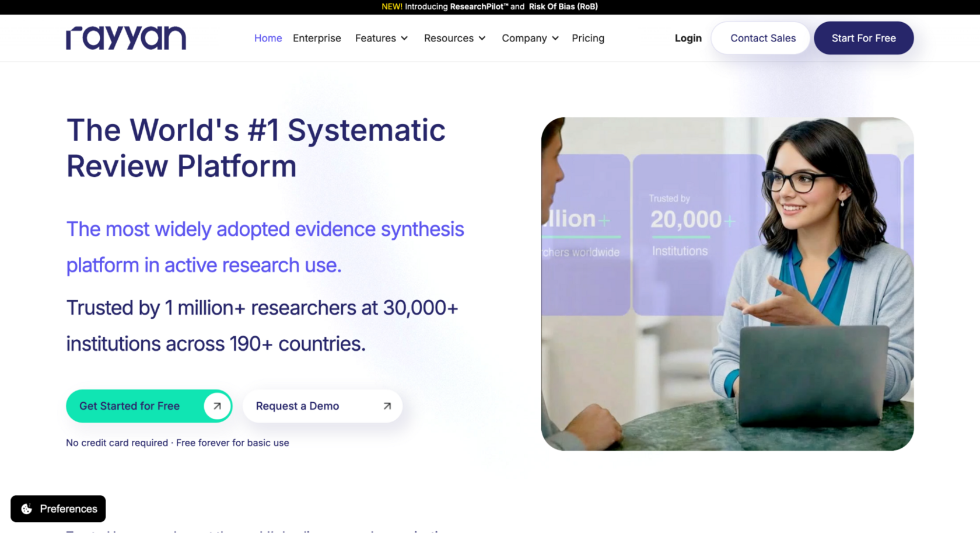Open the Pricing page

coord(588,38)
